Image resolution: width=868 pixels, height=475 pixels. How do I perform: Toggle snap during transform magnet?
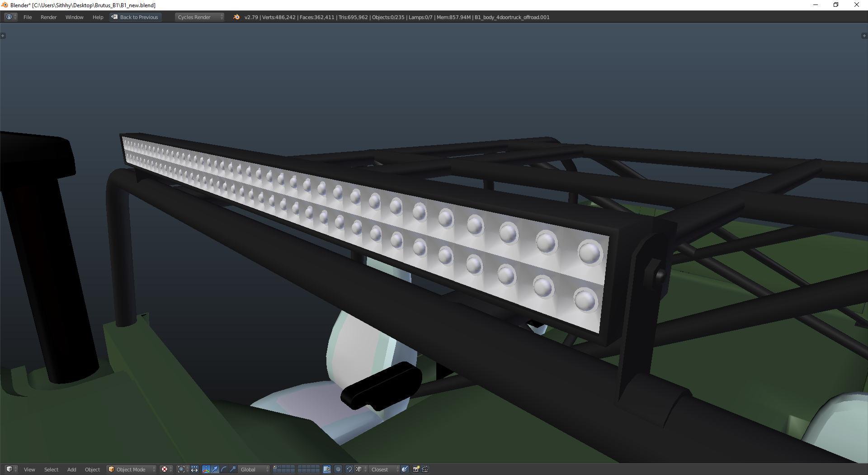[x=349, y=469]
